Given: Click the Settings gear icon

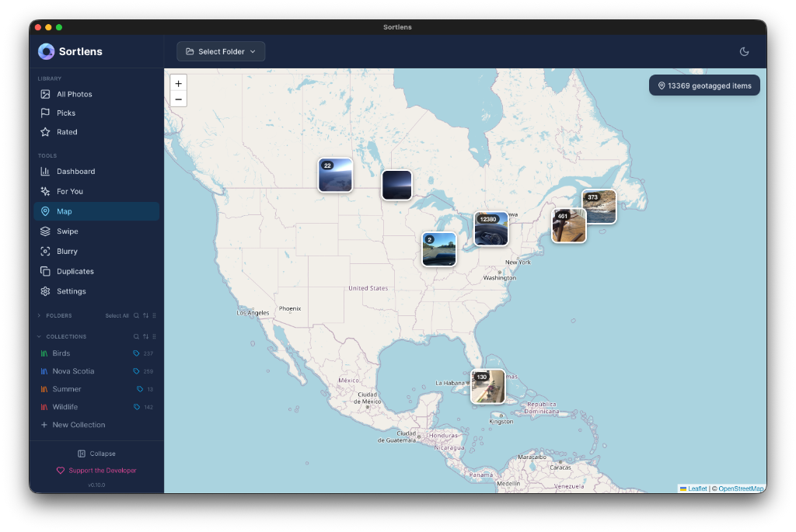Looking at the screenshot, I should click(x=45, y=291).
